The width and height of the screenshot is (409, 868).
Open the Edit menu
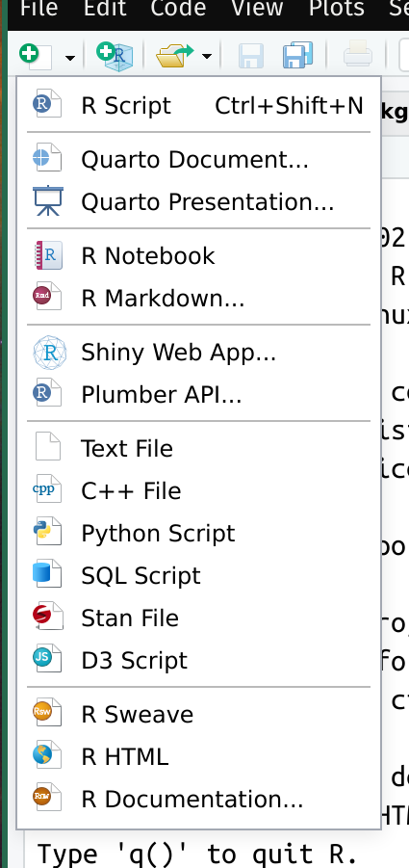pyautogui.click(x=104, y=9)
